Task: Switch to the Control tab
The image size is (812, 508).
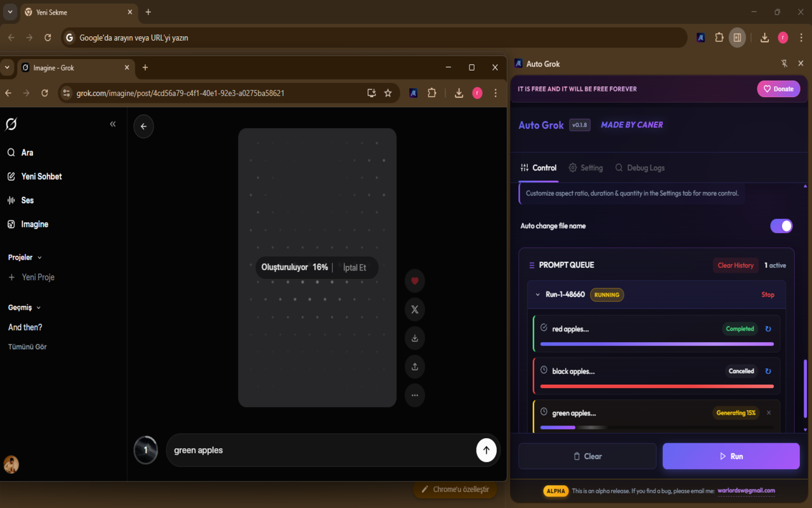Action: coord(539,168)
